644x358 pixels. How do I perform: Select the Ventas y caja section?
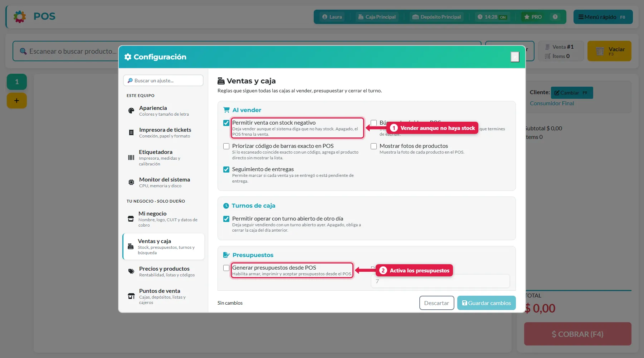point(164,247)
